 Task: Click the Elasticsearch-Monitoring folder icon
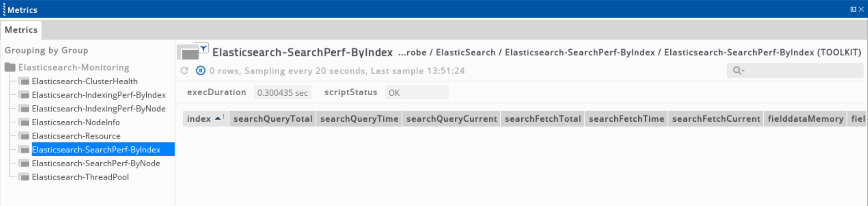coord(10,67)
